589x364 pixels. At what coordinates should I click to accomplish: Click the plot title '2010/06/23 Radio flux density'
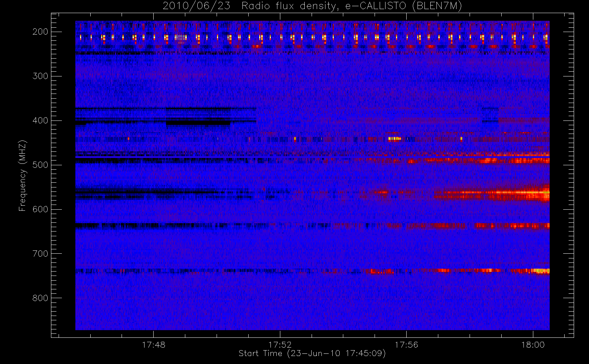[312, 6]
